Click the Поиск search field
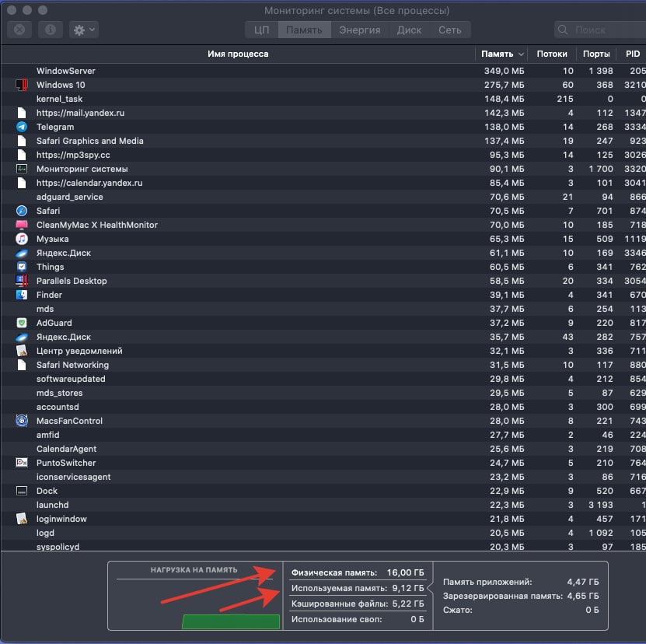 tap(601, 30)
